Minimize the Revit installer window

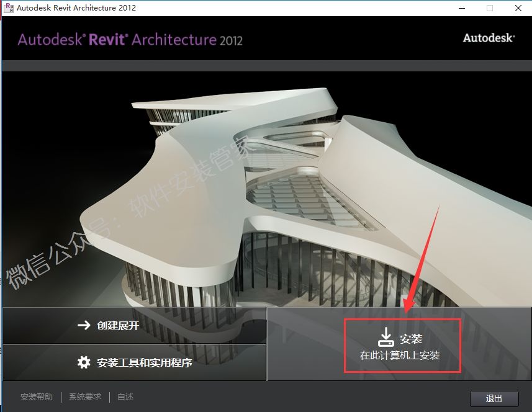pos(461,8)
